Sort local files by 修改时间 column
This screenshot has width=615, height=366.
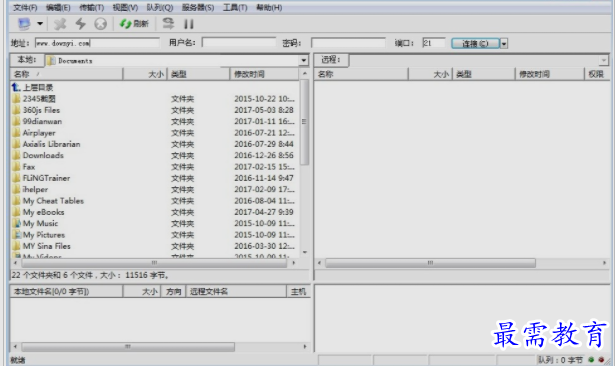click(264, 74)
